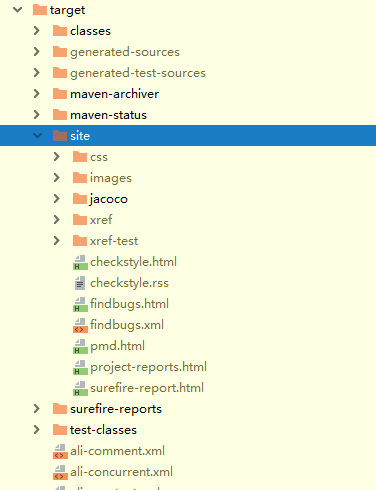Select the generated-test-sources label

point(138,73)
